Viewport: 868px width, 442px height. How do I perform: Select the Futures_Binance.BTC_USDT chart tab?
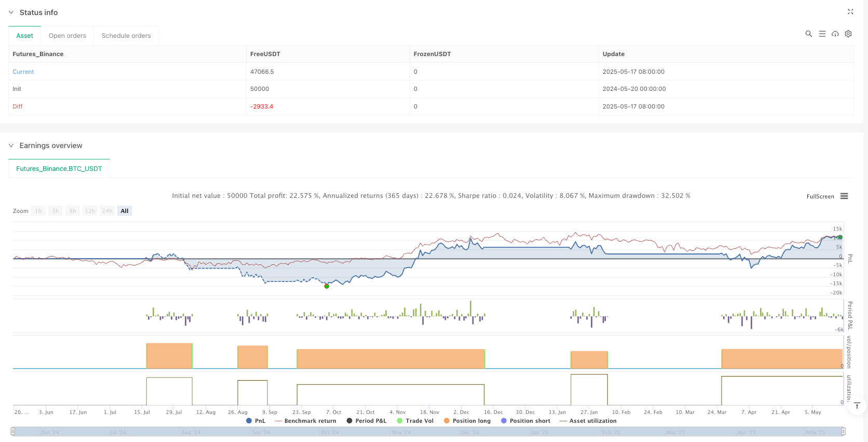coord(59,169)
